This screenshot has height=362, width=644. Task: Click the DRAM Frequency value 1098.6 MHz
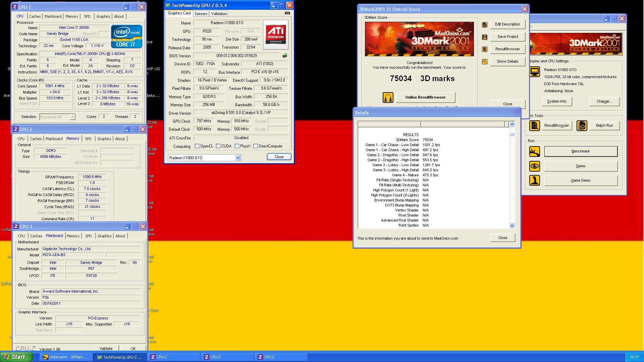coord(92,177)
